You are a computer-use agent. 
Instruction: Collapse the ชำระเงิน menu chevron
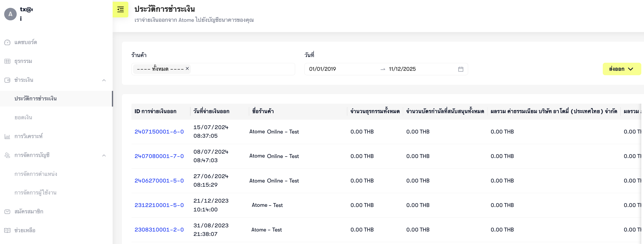(x=104, y=80)
